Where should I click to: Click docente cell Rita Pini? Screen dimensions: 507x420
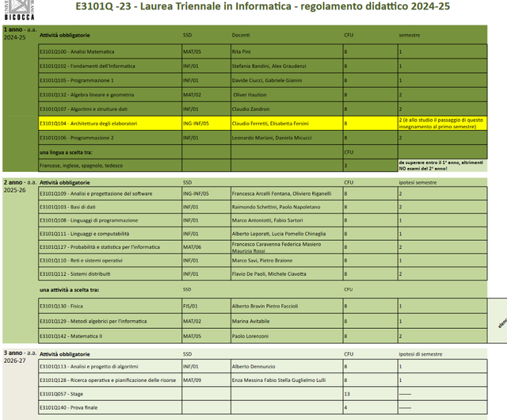[287, 52]
